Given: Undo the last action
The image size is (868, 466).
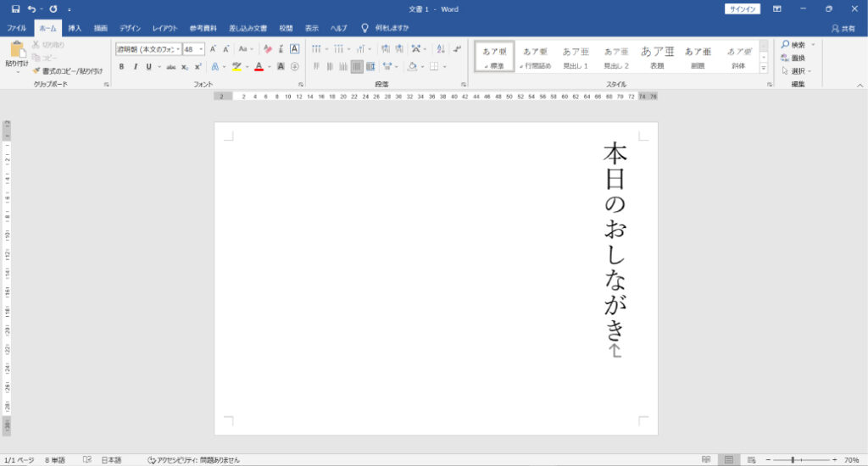Looking at the screenshot, I should 31,8.
